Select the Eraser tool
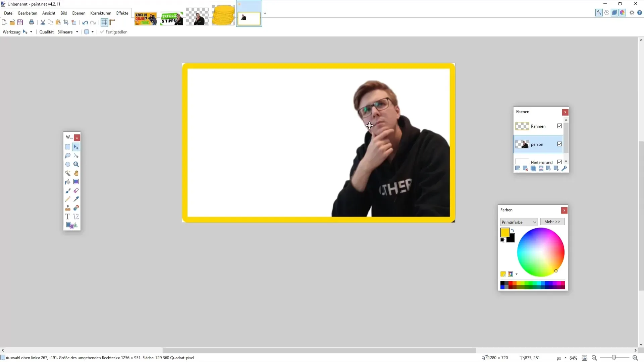This screenshot has width=644, height=362. (76, 191)
